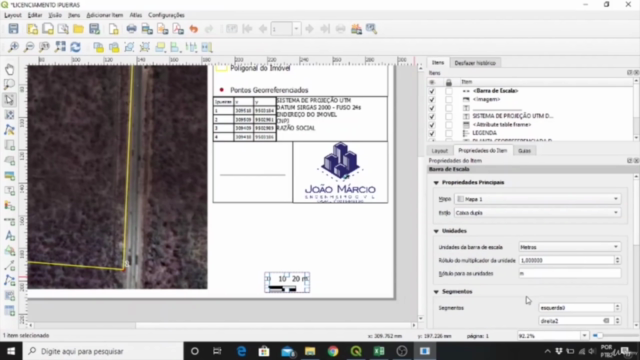Open the zoom level dropdown 92.2%

pyautogui.click(x=584, y=336)
